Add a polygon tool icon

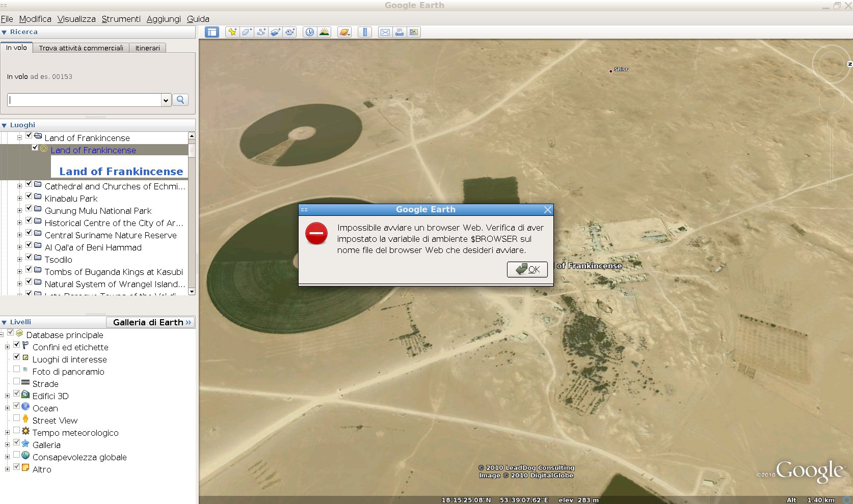click(x=247, y=32)
